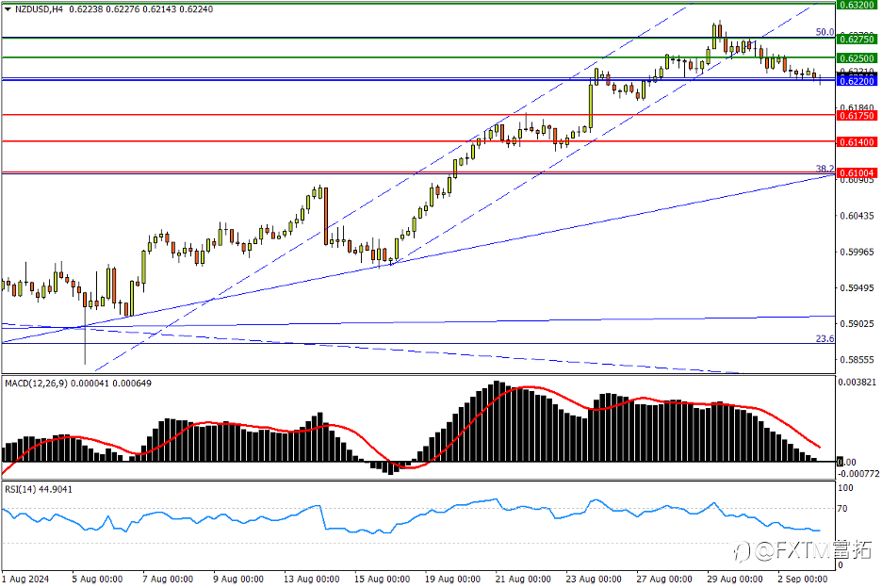882x588 pixels.
Task: Click the 0.59025 price axis value
Action: click(857, 324)
